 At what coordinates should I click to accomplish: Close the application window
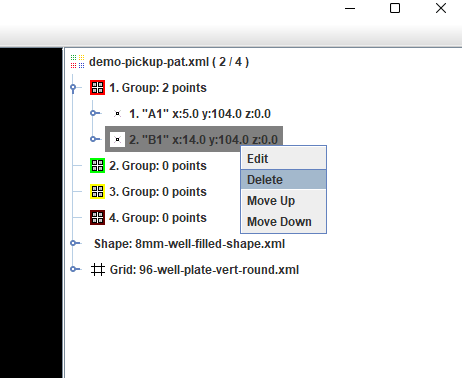[441, 8]
